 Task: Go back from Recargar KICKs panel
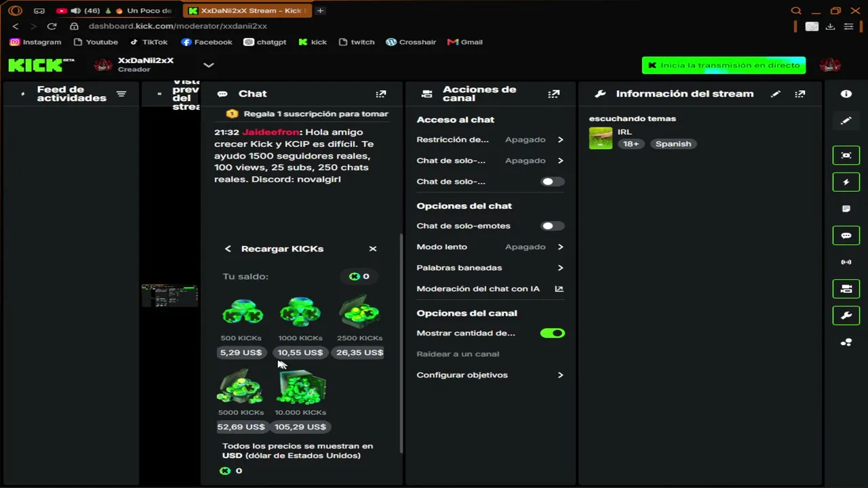click(228, 249)
